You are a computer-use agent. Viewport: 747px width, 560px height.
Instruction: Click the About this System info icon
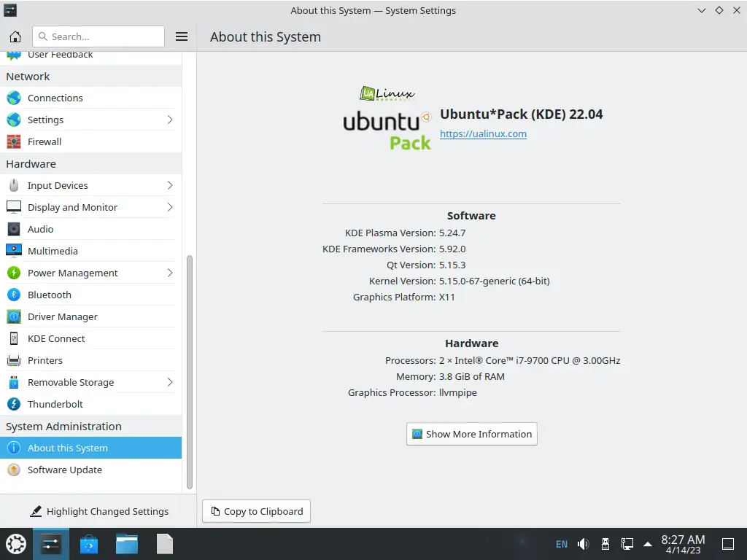coord(14,448)
